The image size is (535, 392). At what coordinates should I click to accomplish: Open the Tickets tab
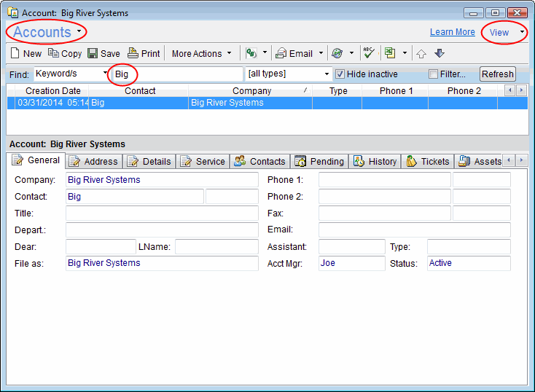click(429, 161)
